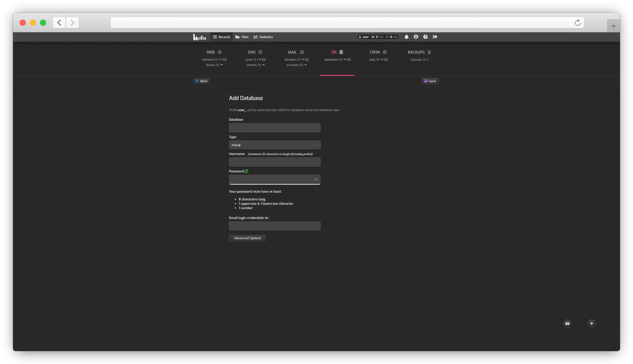Generate a random password with the refresh icon
Image resolution: width=633 pixels, height=364 pixels.
click(246, 171)
